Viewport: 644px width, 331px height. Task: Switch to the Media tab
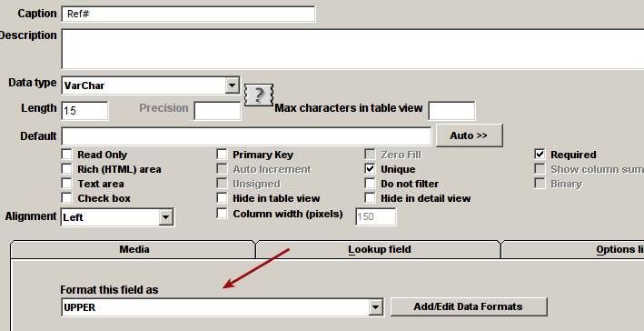coord(134,249)
